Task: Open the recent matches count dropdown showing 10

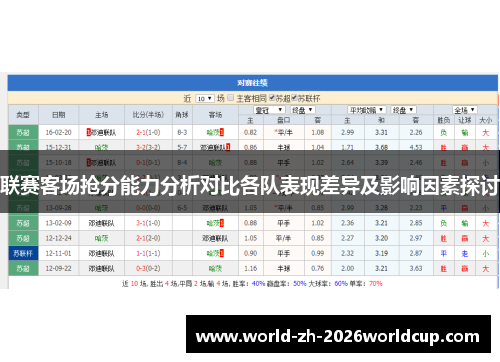Action: [205, 99]
